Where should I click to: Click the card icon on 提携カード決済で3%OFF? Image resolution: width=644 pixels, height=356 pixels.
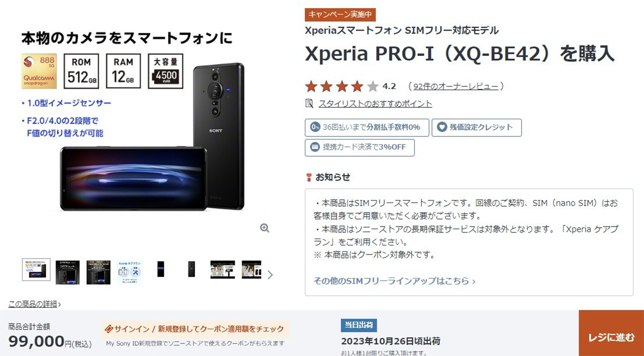[315, 147]
